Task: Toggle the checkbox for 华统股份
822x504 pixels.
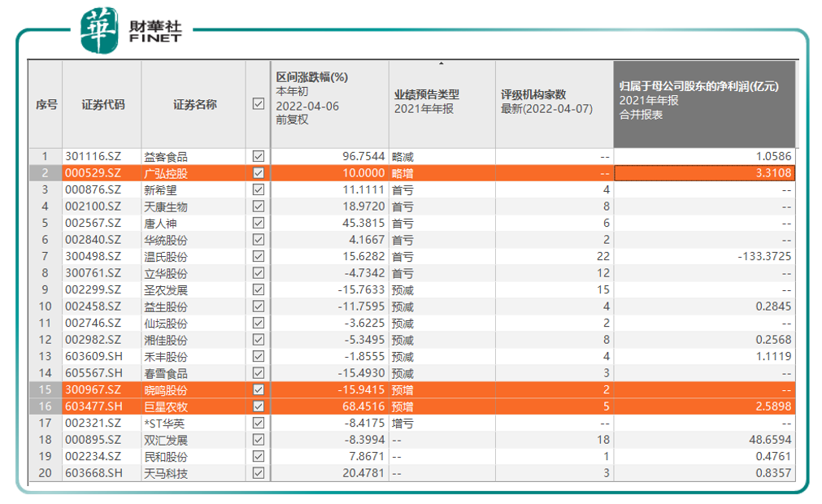Action: pos(259,240)
